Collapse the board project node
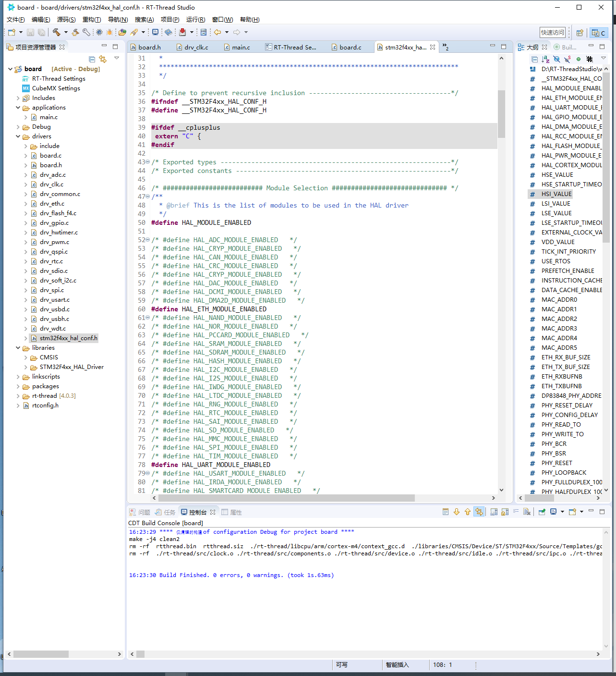Screen dimensions: 616x676 [x=10, y=69]
